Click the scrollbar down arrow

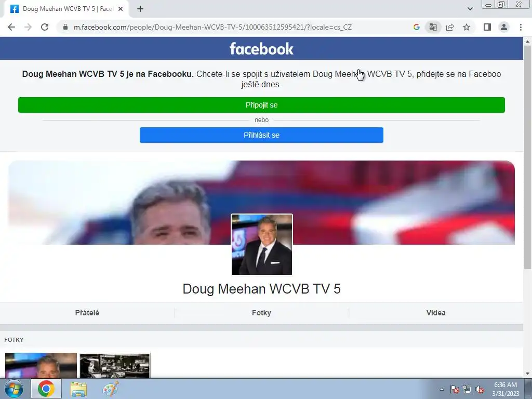click(x=527, y=374)
